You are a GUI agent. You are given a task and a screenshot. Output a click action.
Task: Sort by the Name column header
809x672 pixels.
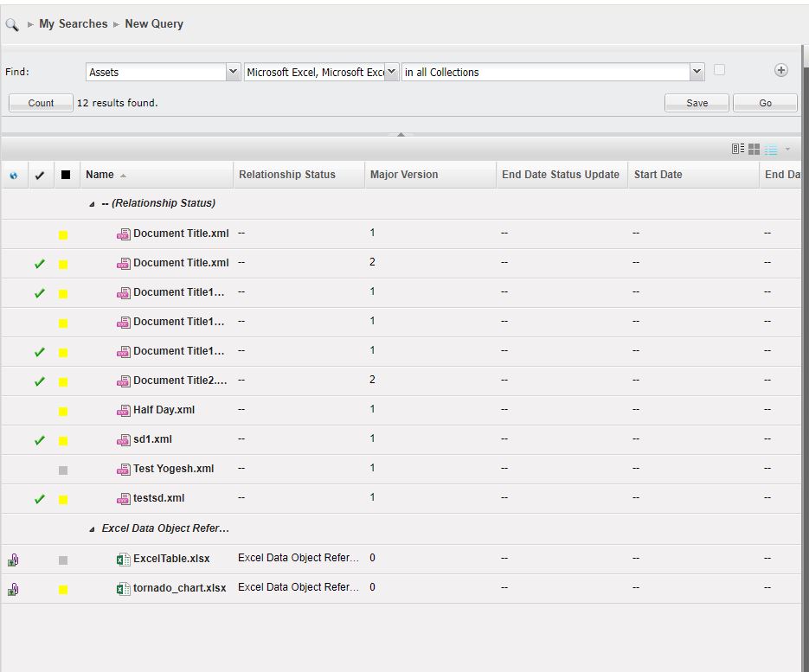157,175
